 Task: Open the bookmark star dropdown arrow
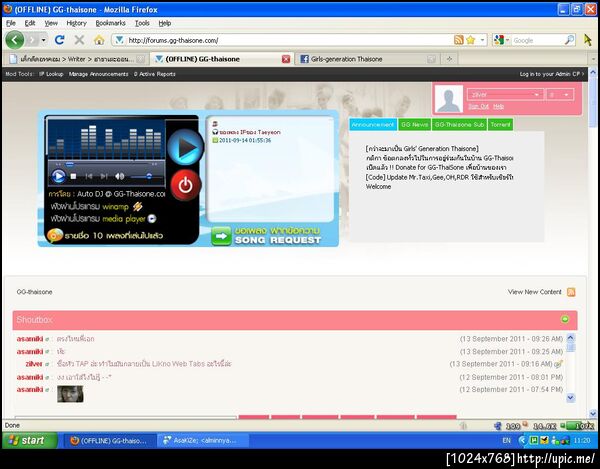(482, 40)
